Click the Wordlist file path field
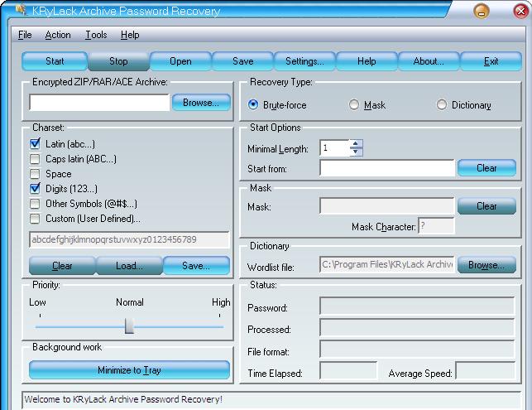Screen dimensions: 532x410 387,264
